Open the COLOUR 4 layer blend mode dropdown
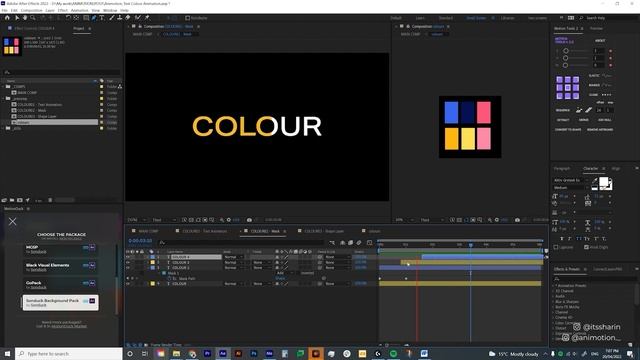640x360 pixels. [x=233, y=257]
